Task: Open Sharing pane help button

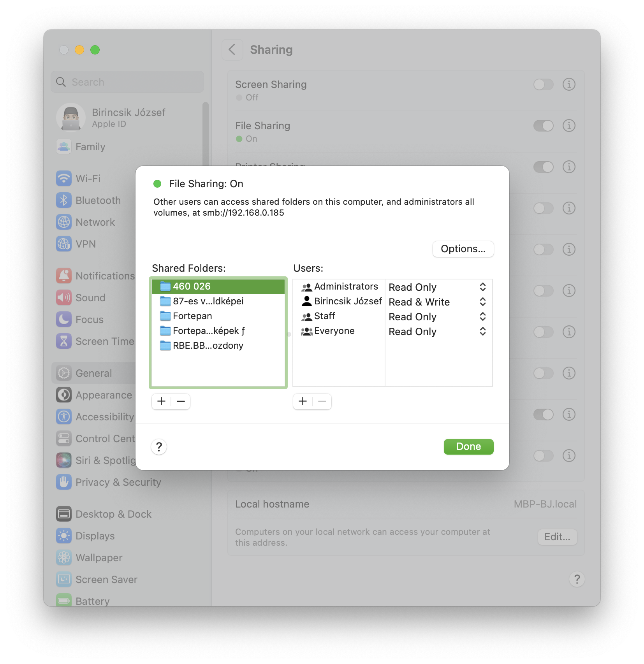Action: (x=577, y=579)
